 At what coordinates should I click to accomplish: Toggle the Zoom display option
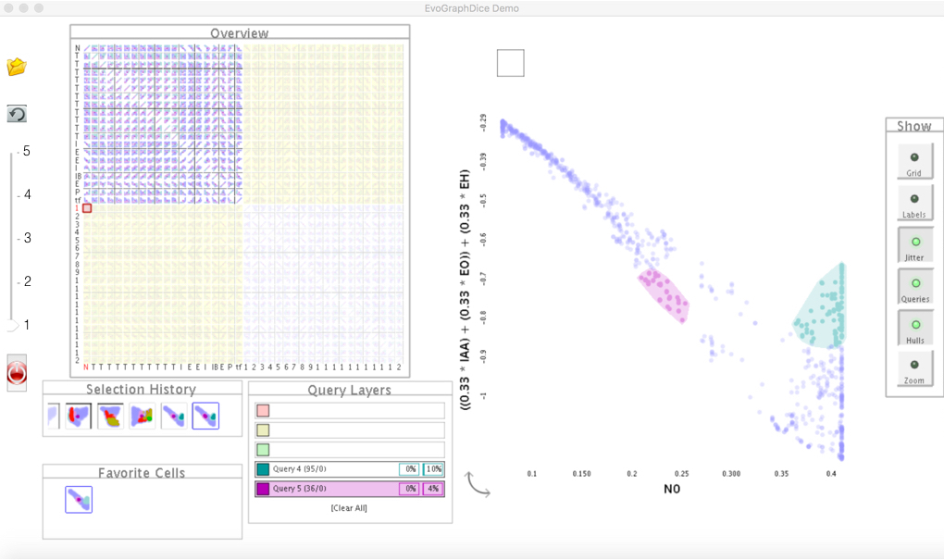(x=914, y=368)
